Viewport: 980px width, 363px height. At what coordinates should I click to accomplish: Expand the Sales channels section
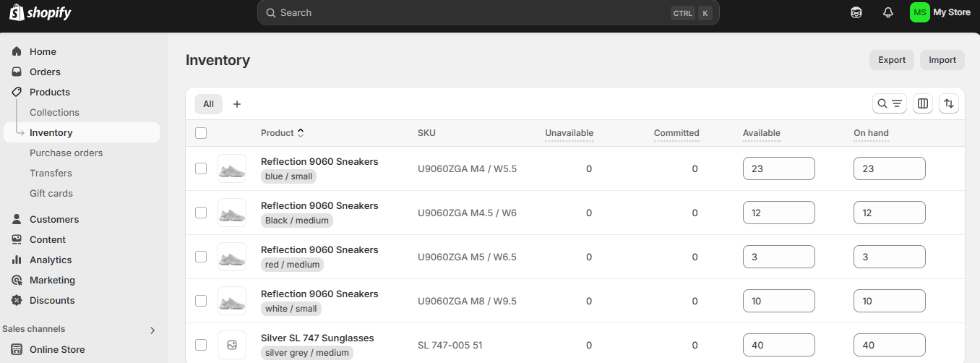point(152,330)
